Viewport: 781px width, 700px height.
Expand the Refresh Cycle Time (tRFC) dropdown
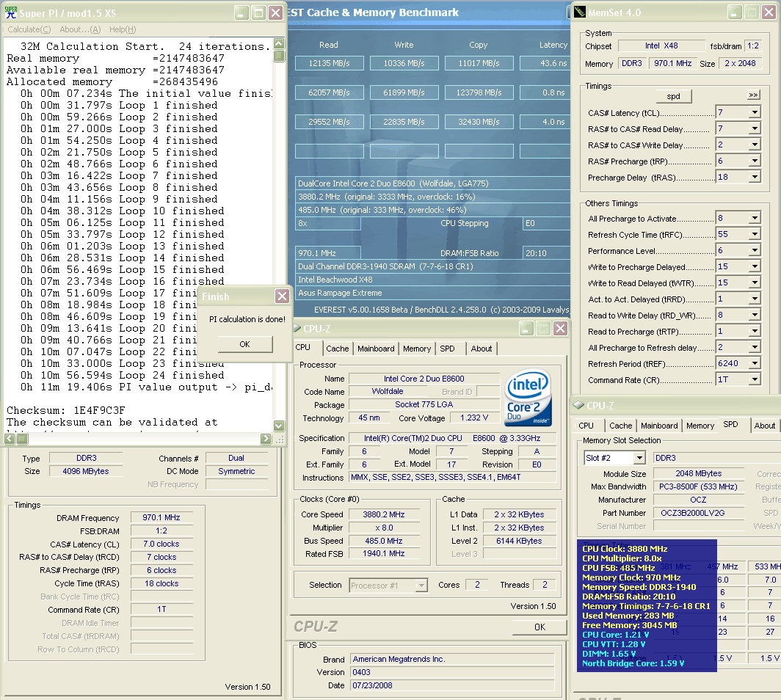[x=755, y=234]
